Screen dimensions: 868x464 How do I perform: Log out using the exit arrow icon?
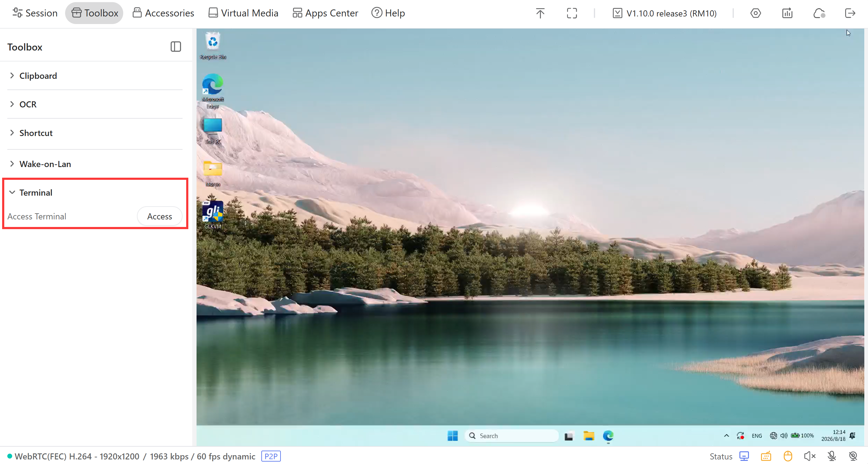850,13
